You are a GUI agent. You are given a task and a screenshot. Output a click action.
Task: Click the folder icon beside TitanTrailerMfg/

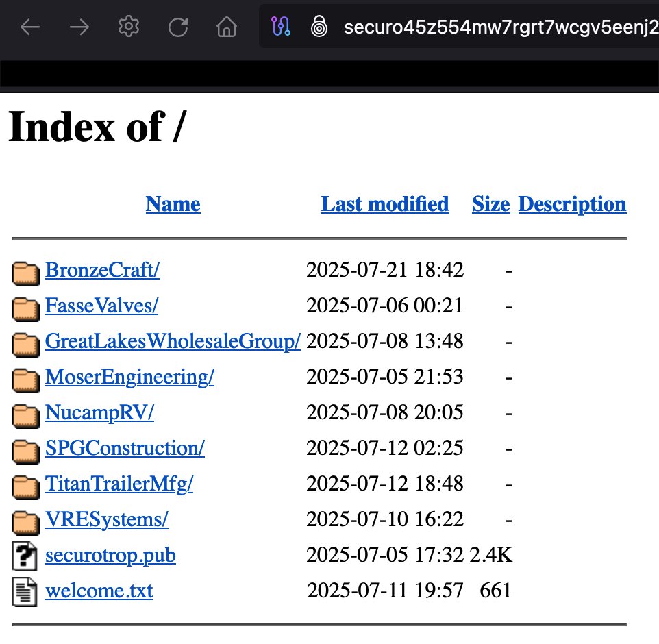click(x=25, y=487)
